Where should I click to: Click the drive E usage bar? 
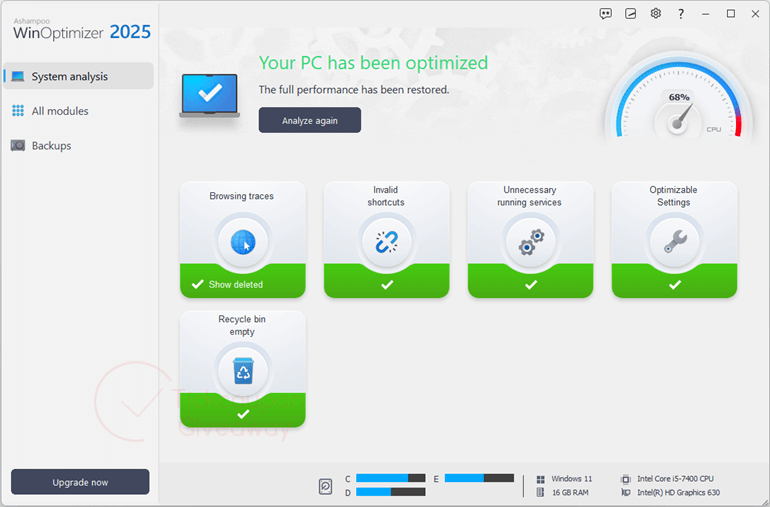(x=479, y=478)
